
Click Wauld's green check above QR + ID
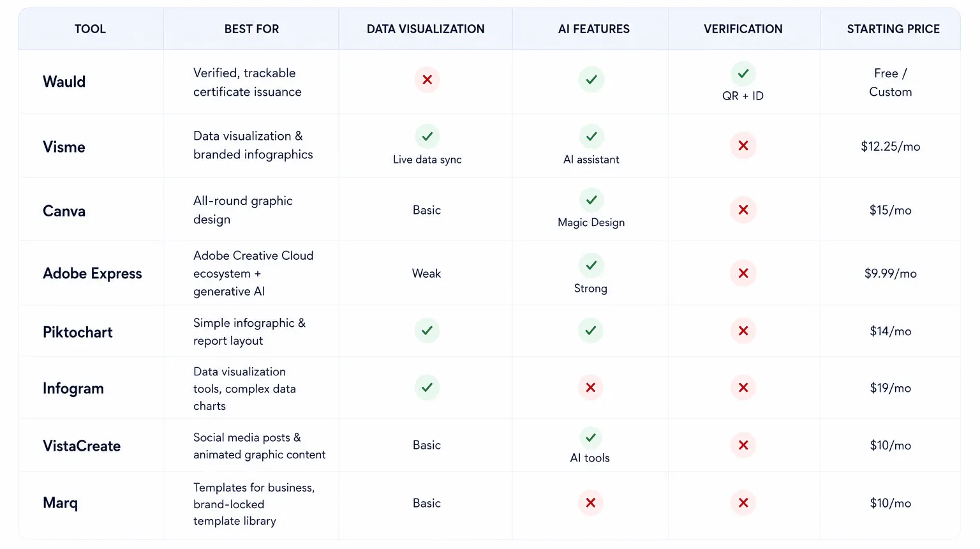pyautogui.click(x=743, y=73)
